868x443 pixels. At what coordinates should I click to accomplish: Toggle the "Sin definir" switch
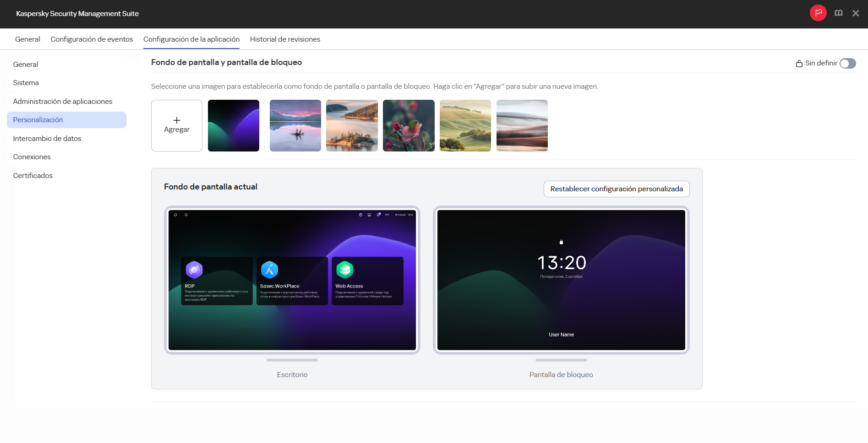point(847,64)
